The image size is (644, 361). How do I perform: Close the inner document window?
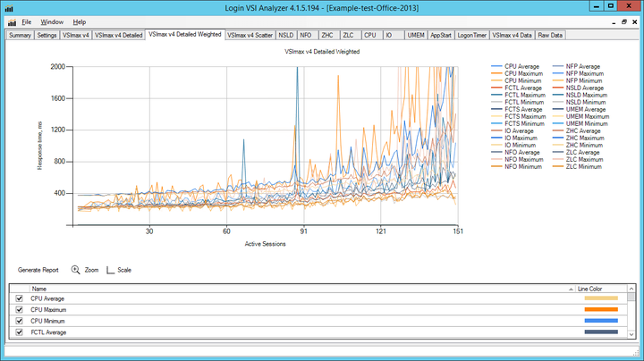[x=636, y=21]
